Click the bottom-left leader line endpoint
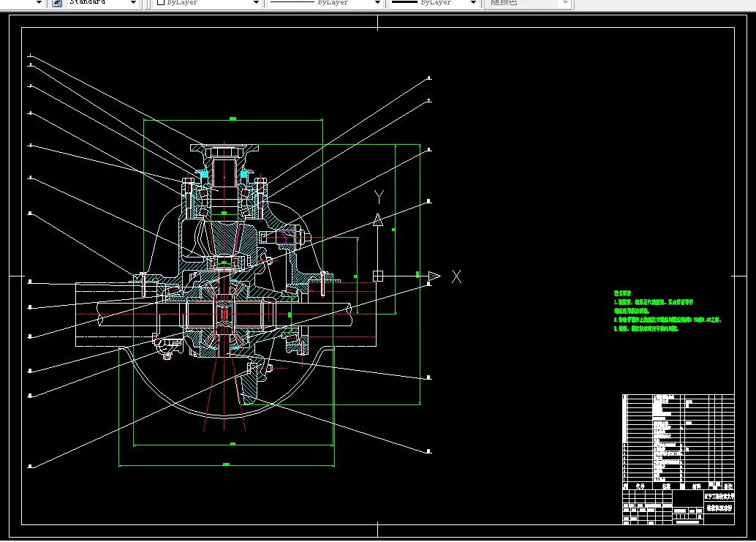The image size is (756, 542). click(30, 466)
